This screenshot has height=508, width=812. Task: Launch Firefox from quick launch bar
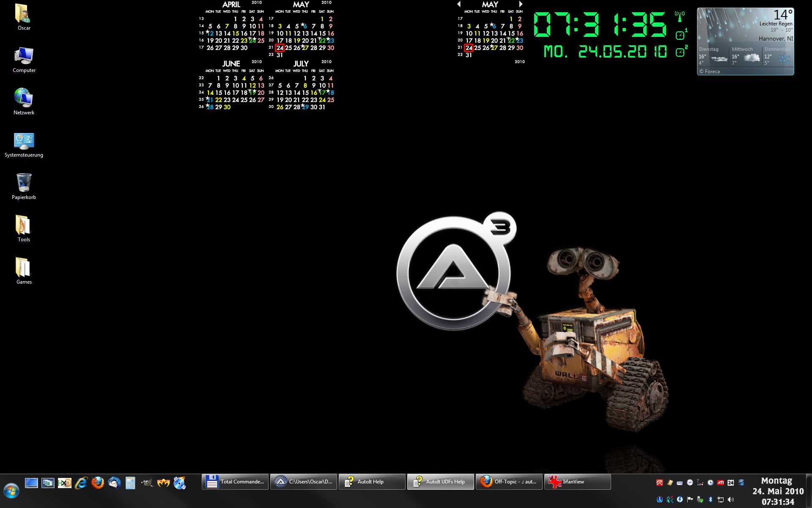click(98, 483)
